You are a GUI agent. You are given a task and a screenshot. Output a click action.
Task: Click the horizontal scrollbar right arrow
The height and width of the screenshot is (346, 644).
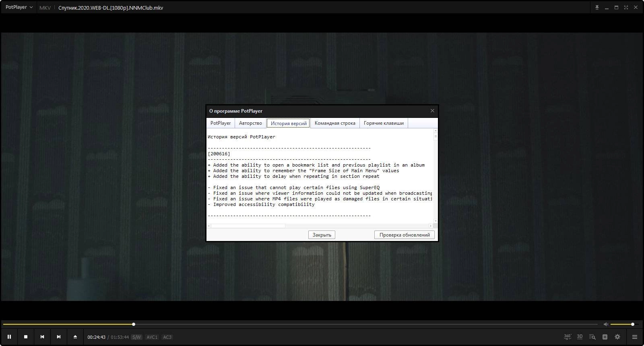click(x=431, y=226)
